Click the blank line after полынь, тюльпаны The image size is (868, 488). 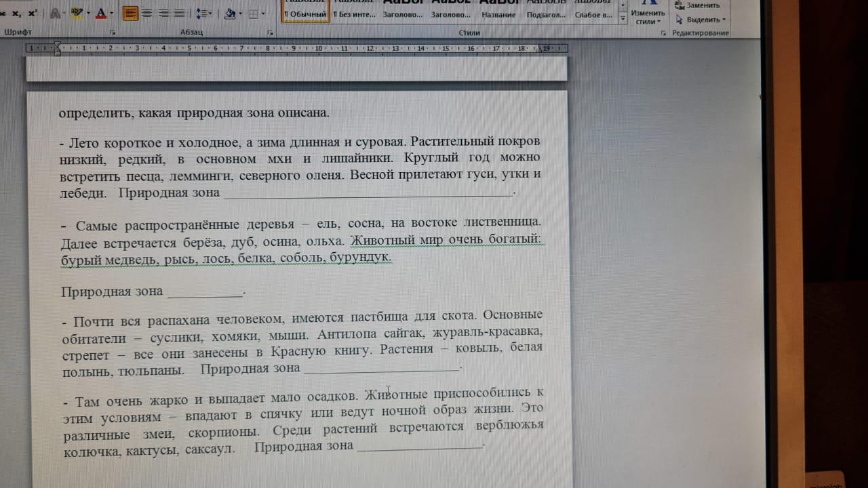point(382,368)
